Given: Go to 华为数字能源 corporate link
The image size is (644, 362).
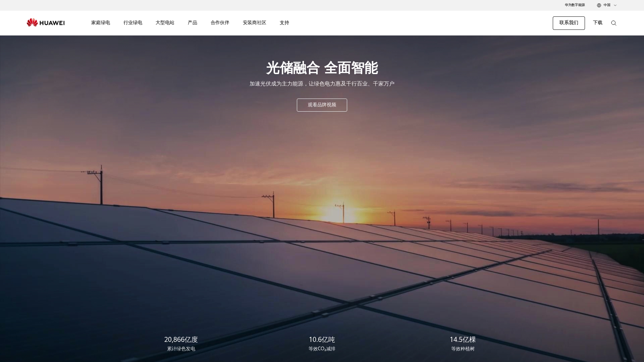Looking at the screenshot, I should (574, 5).
